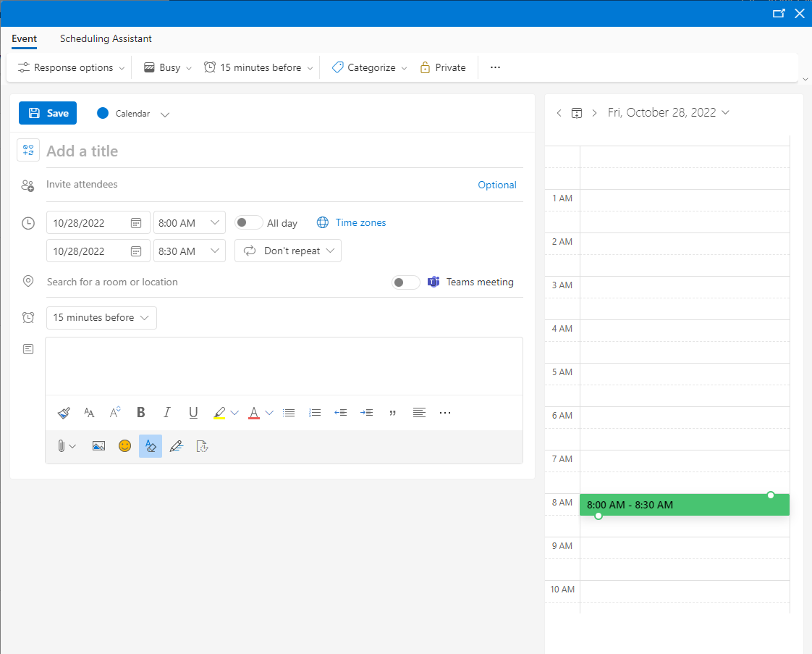Image resolution: width=812 pixels, height=654 pixels.
Task: Insert emoji using smiley face icon
Action: tap(125, 446)
